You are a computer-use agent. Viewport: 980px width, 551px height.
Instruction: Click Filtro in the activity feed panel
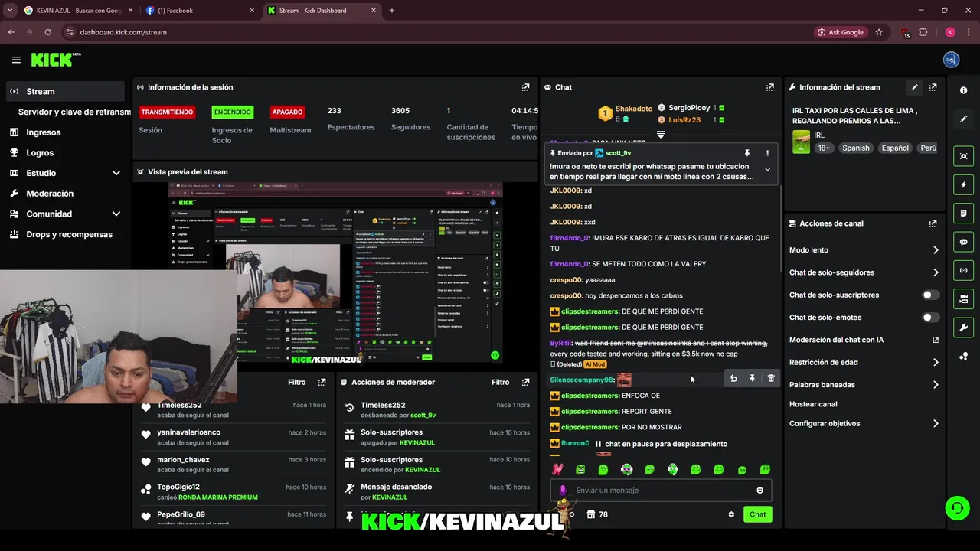coord(296,382)
